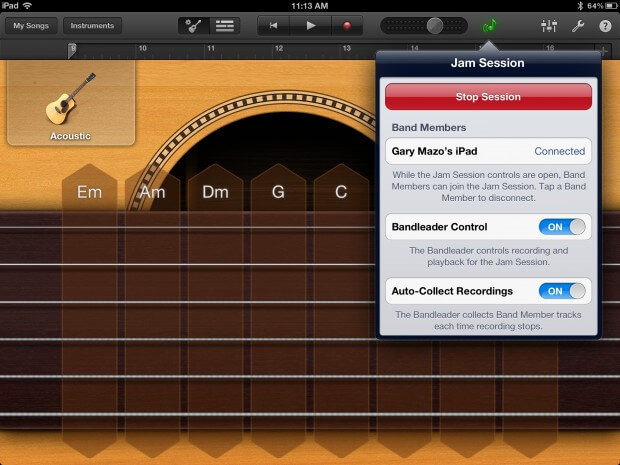Open help question mark icon
The width and height of the screenshot is (620, 465).
pos(605,26)
